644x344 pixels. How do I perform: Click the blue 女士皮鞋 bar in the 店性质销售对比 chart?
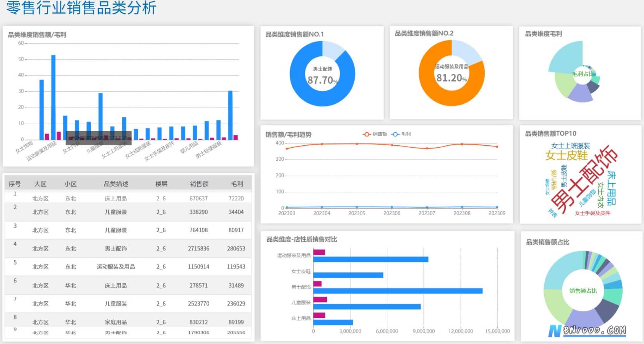coord(348,275)
